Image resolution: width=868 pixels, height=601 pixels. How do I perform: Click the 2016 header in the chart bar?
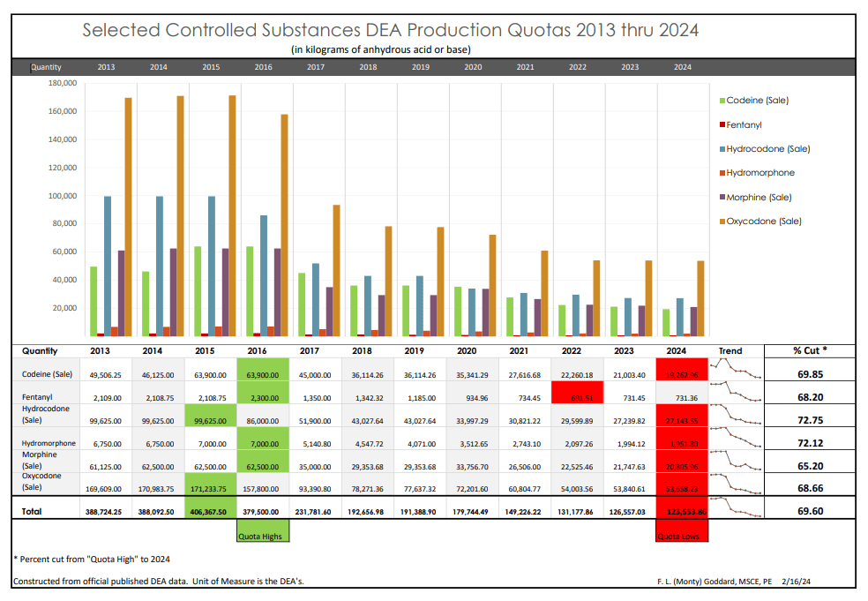263,67
